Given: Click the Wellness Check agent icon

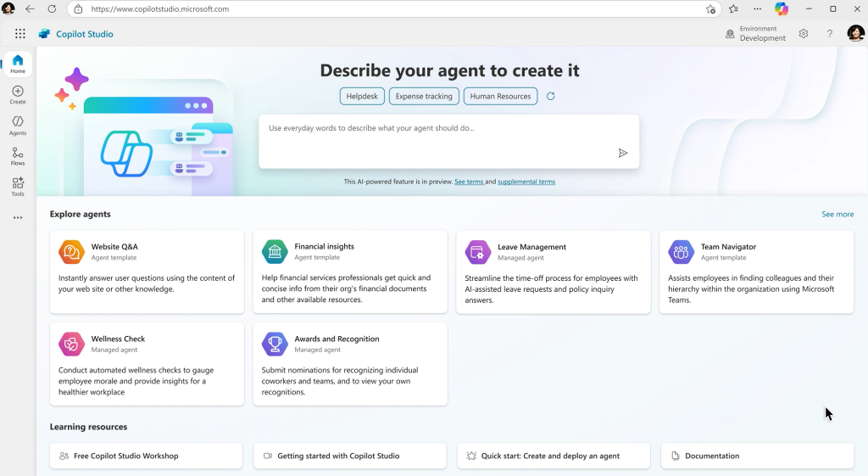Looking at the screenshot, I should click(x=71, y=344).
